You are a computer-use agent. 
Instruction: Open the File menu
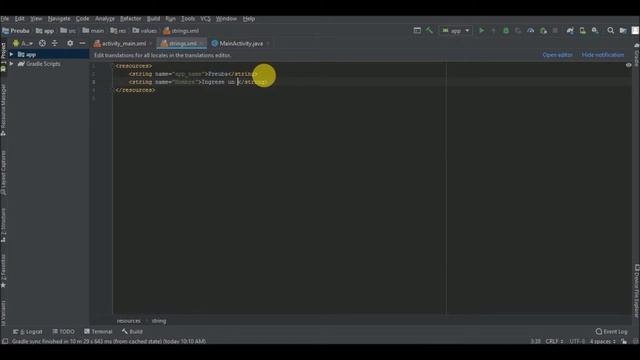(4, 19)
